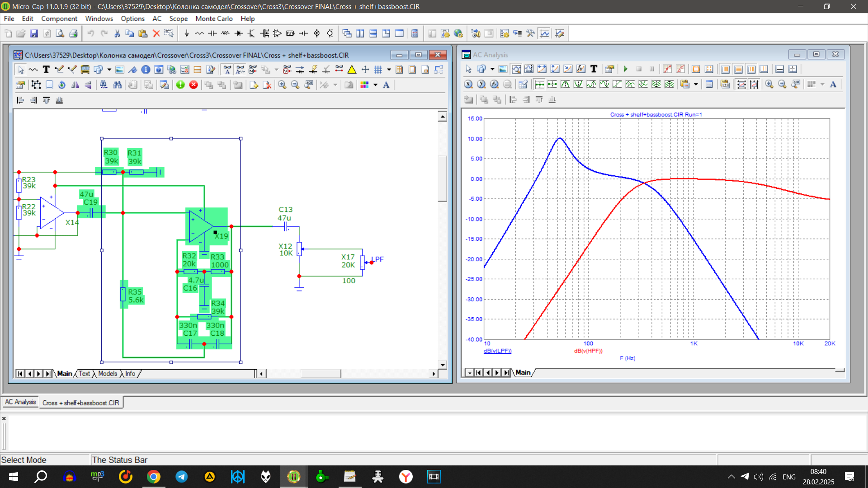Click the Valley cursor icon in AC Analysis
Screen dimensions: 868x488
[578, 84]
